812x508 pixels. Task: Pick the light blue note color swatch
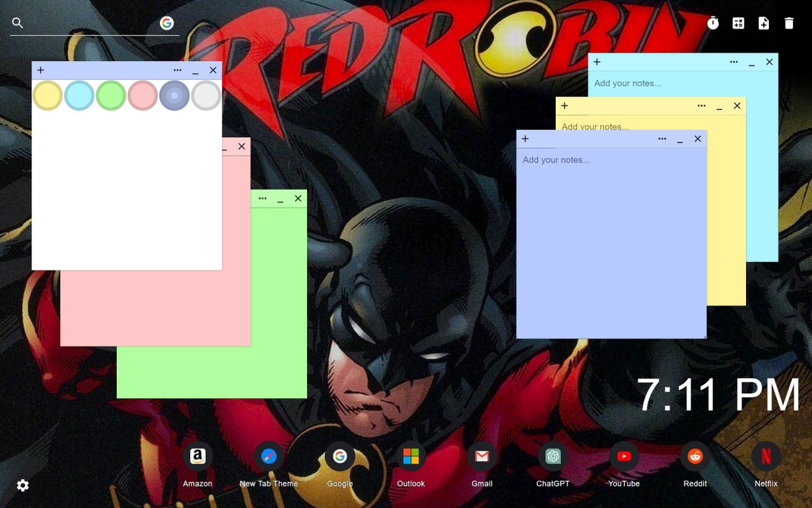point(79,95)
